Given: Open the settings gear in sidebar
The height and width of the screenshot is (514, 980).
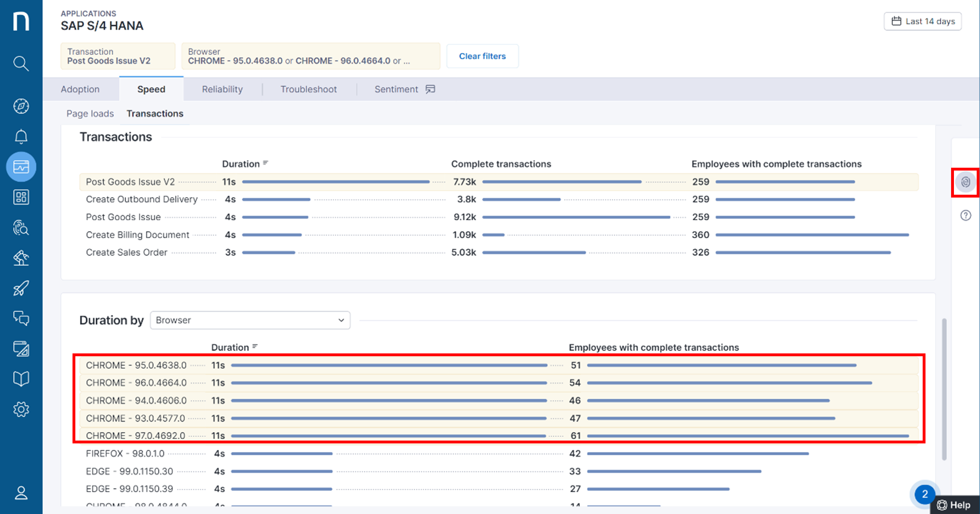Looking at the screenshot, I should pyautogui.click(x=21, y=409).
